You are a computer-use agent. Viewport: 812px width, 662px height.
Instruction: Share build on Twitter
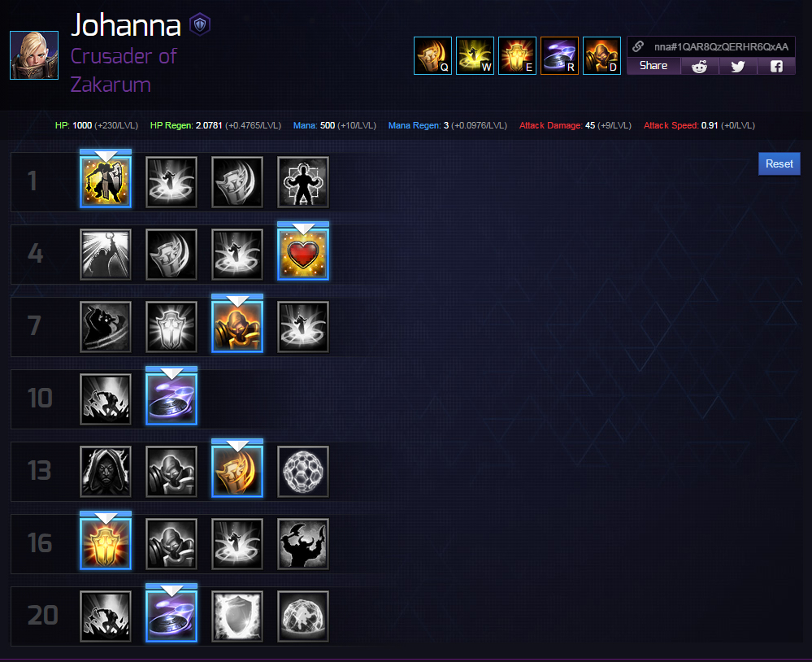pyautogui.click(x=738, y=67)
